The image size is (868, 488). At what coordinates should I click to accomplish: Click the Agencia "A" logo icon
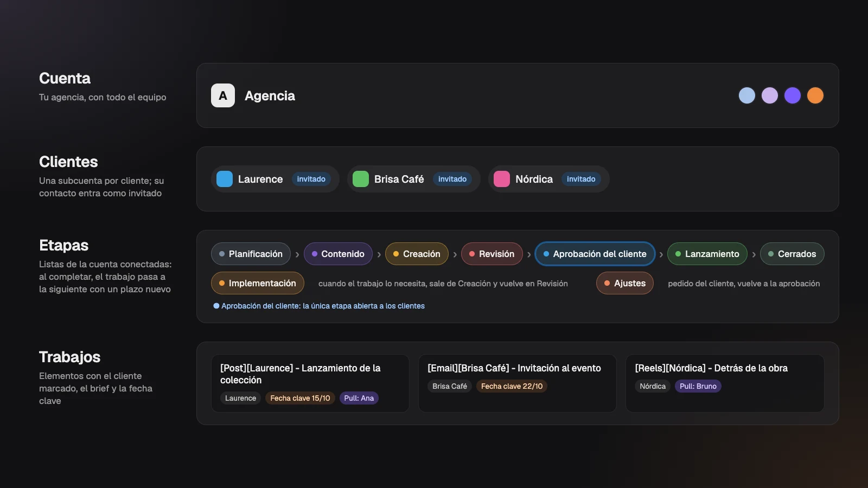223,95
